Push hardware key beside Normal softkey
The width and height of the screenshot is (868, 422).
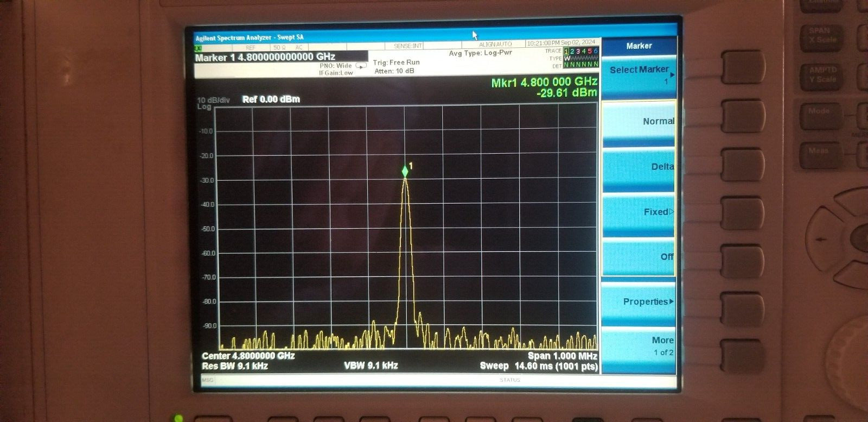(743, 115)
